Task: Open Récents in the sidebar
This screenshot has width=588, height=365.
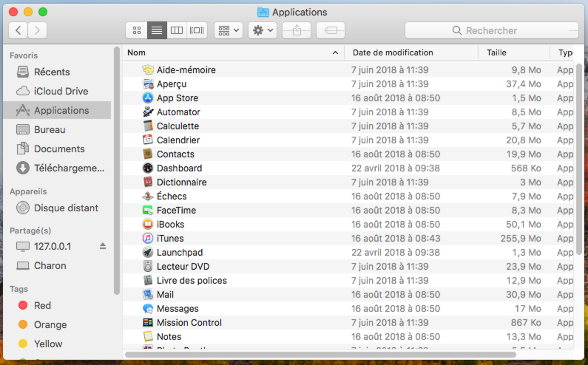Action: click(57, 72)
